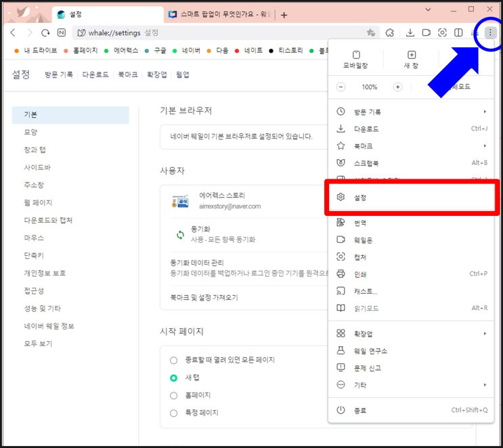Open a new tab with plus
The height and width of the screenshot is (448, 503).
click(x=284, y=15)
